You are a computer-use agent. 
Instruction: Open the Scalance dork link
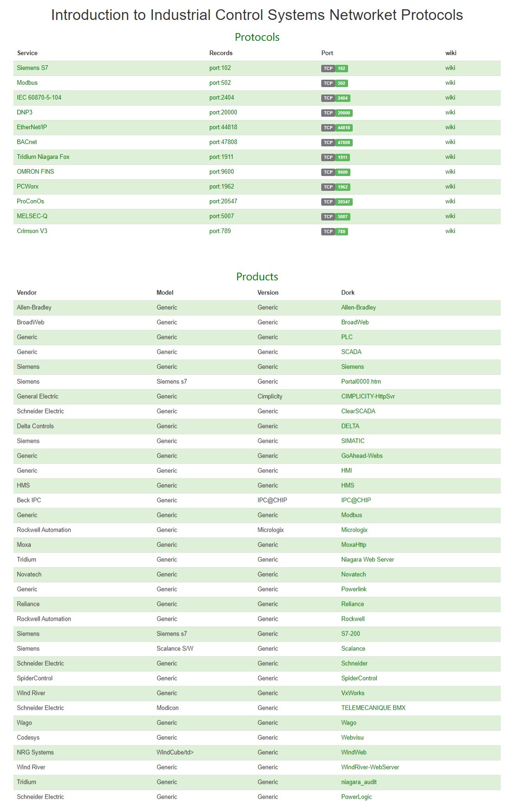click(x=353, y=648)
